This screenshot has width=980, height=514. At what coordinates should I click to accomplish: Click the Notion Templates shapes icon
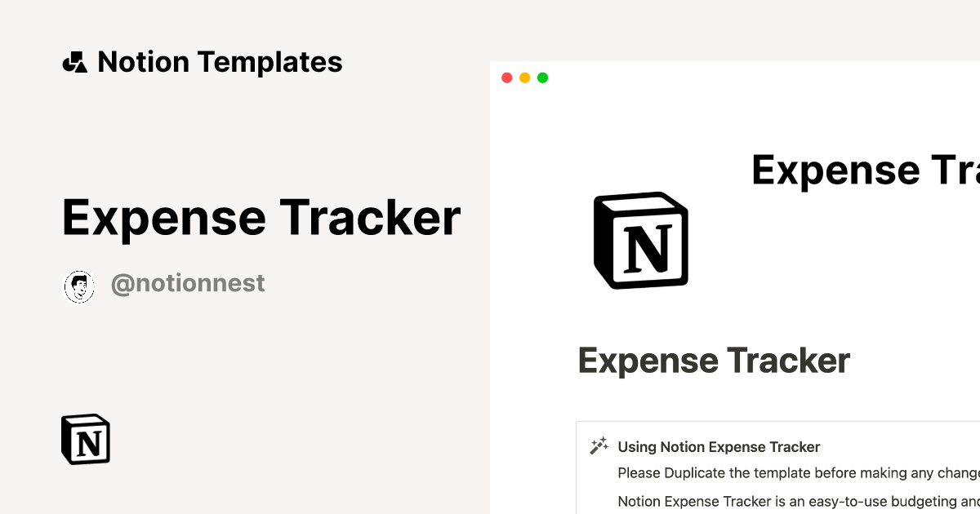click(74, 62)
